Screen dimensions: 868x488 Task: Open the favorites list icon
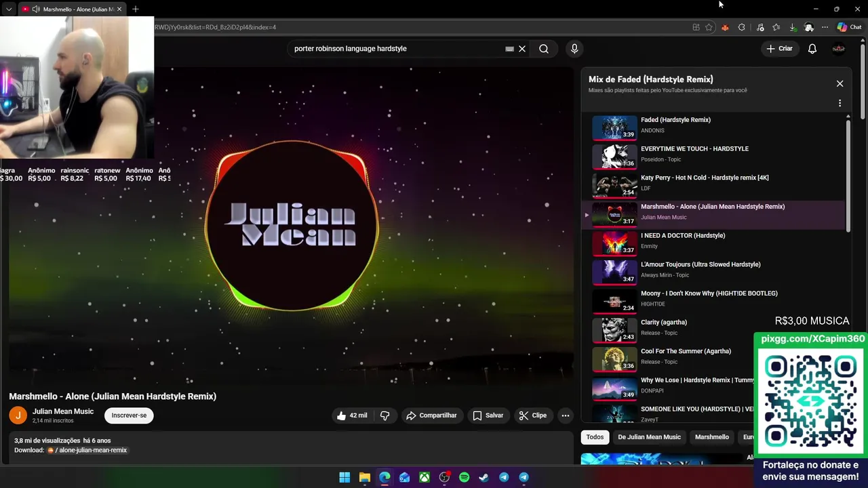(776, 27)
